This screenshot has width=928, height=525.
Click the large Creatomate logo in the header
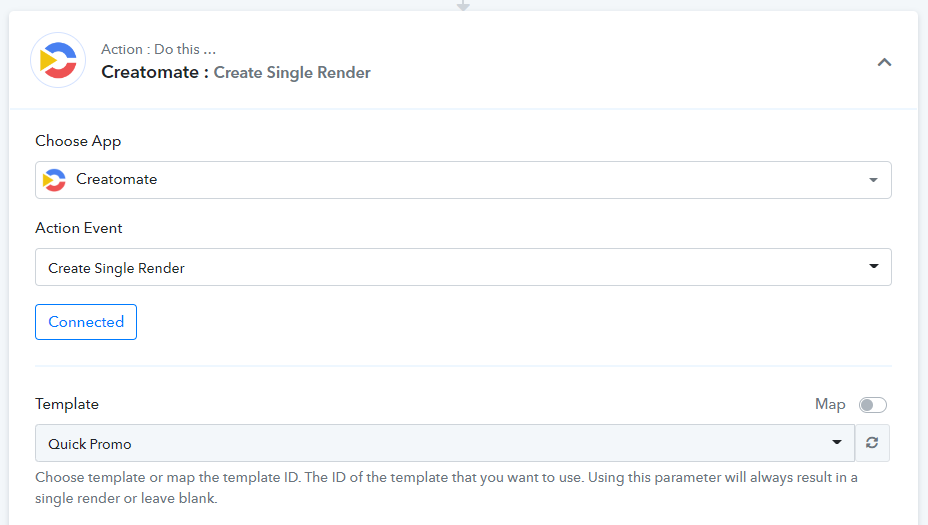pos(58,61)
